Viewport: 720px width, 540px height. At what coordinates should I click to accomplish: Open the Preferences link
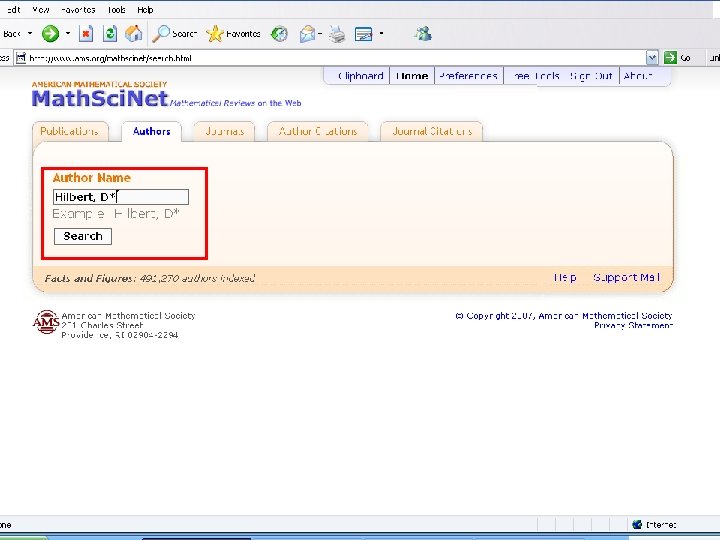pos(468,76)
